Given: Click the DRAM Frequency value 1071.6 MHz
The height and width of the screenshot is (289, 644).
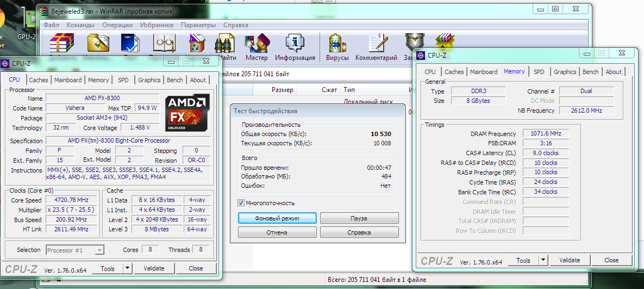Looking at the screenshot, I should [x=546, y=133].
